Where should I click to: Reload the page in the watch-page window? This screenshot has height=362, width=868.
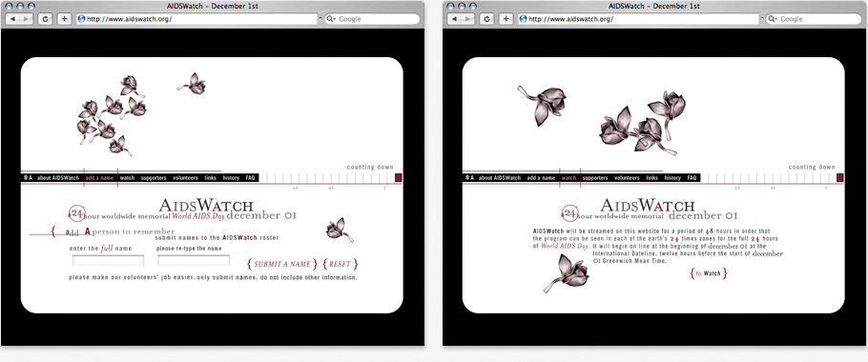tap(487, 19)
